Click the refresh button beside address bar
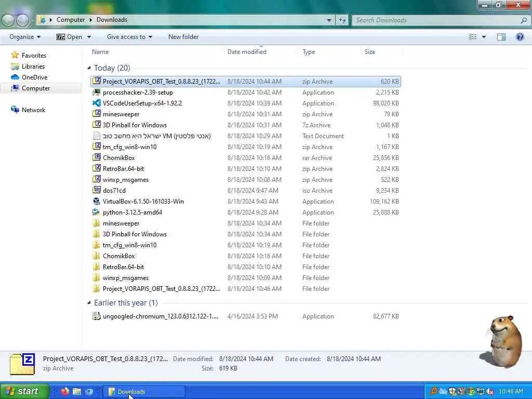This screenshot has width=532, height=399. (x=342, y=20)
